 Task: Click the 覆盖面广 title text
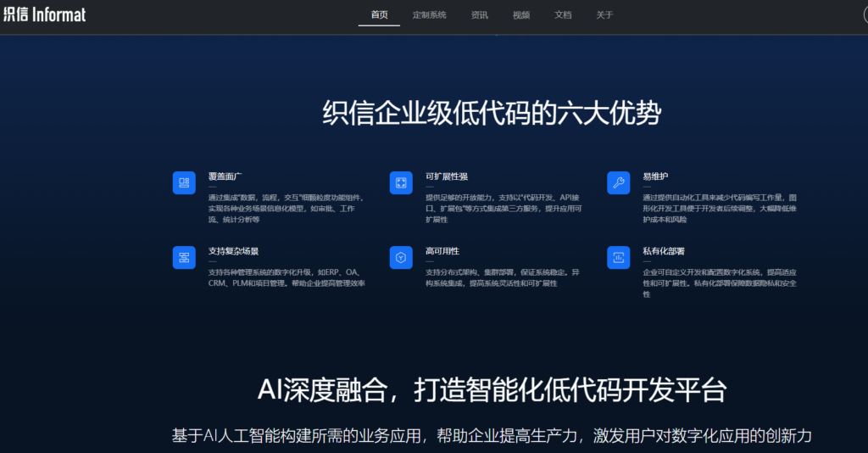click(x=225, y=176)
